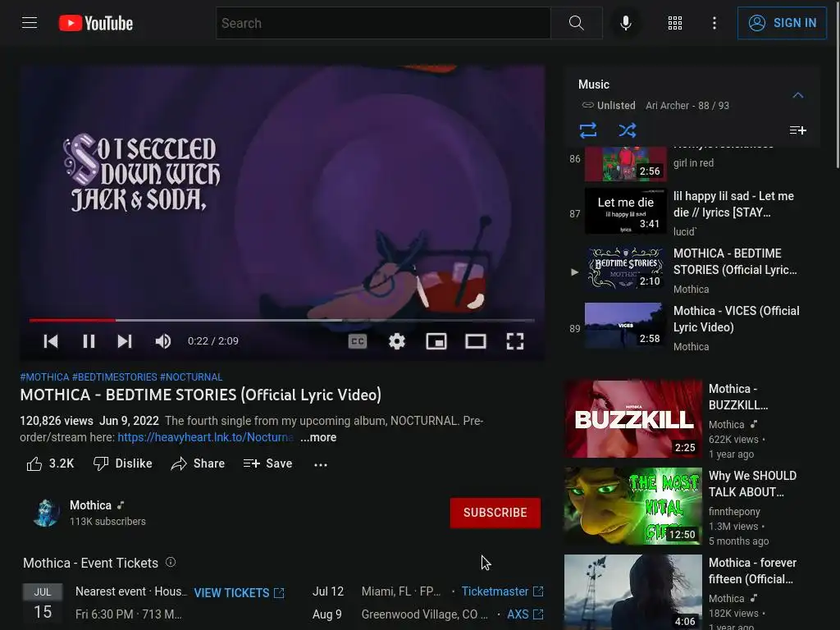The height and width of the screenshot is (630, 840).
Task: Pause the video
Action: [x=89, y=341]
